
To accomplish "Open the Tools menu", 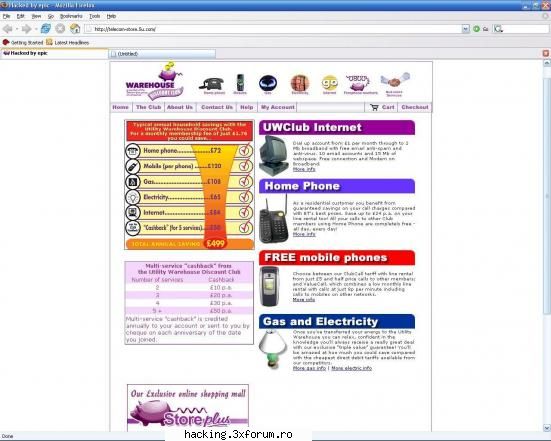I will pyautogui.click(x=95, y=16).
